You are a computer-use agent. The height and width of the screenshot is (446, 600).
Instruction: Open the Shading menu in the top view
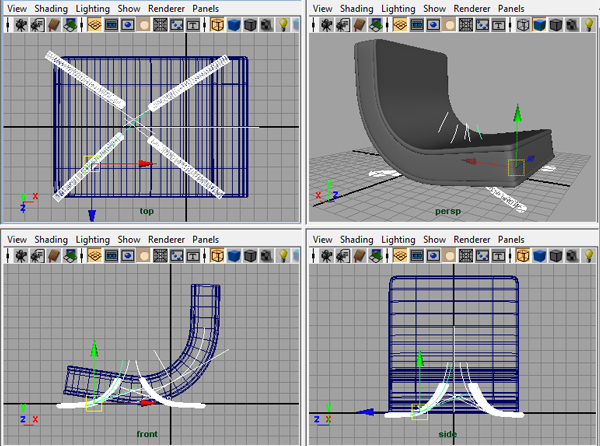coord(52,8)
